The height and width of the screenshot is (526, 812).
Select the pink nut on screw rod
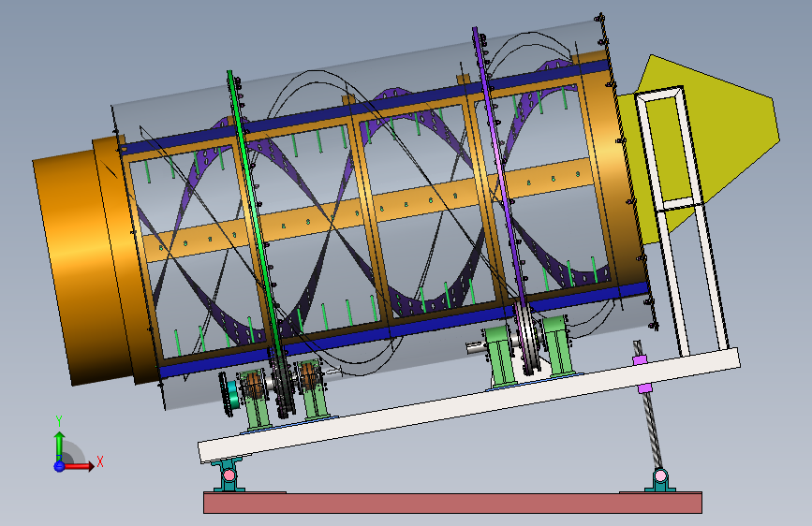pos(641,360)
